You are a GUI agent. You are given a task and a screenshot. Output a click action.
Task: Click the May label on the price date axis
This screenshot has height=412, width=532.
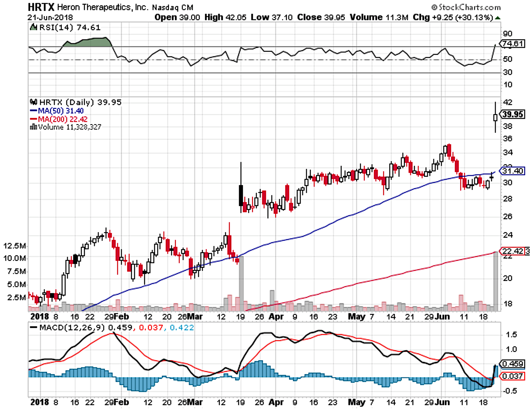point(357,317)
